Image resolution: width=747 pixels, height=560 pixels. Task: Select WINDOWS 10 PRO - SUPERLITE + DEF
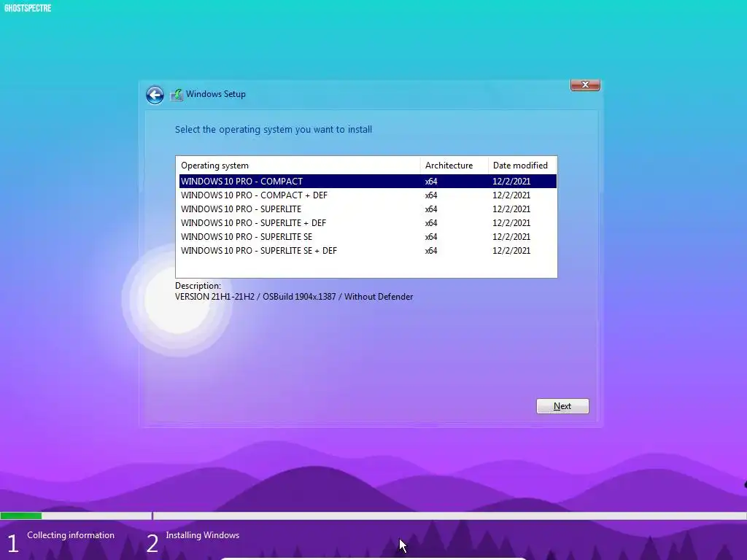tap(368, 223)
